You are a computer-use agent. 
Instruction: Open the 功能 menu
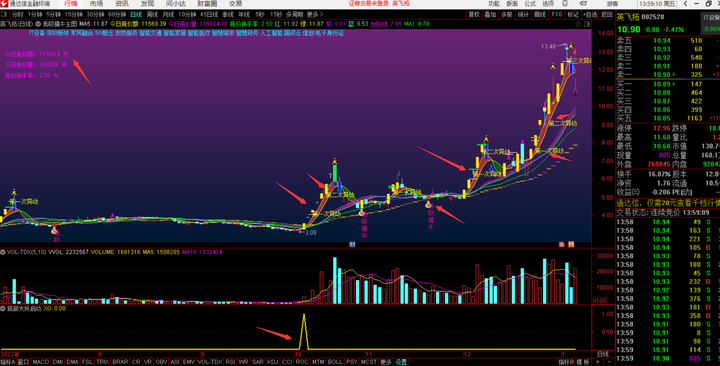pos(494,4)
